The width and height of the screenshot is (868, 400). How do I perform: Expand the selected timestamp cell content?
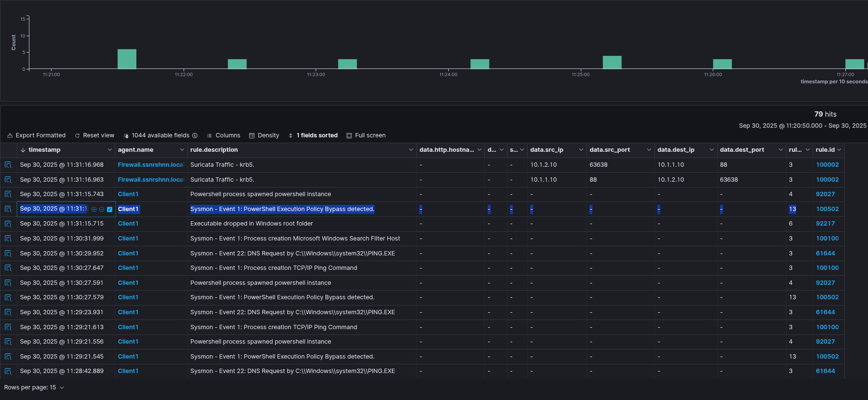tap(109, 210)
